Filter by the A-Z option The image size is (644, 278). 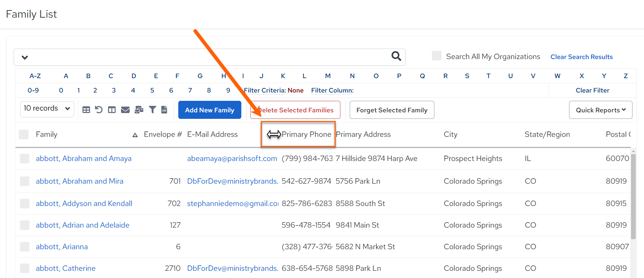pos(35,76)
